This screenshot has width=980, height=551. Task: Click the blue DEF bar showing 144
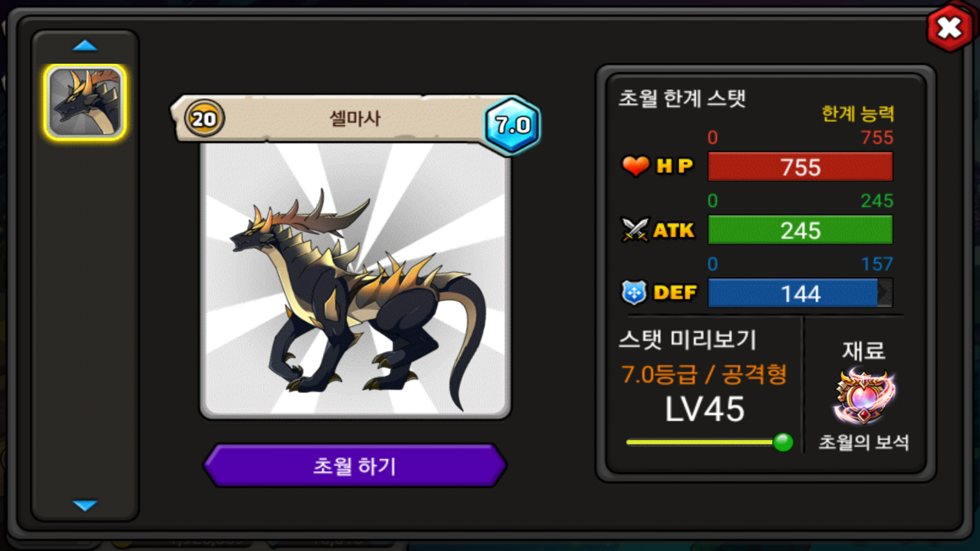(800, 293)
